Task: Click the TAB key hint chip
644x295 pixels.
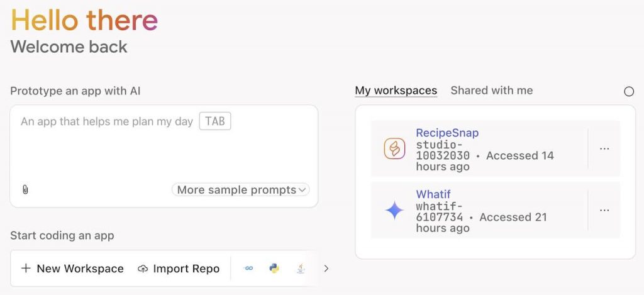Action: click(x=215, y=121)
